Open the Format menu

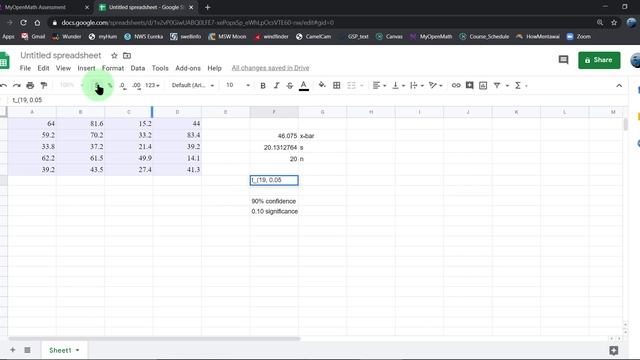[x=113, y=68]
